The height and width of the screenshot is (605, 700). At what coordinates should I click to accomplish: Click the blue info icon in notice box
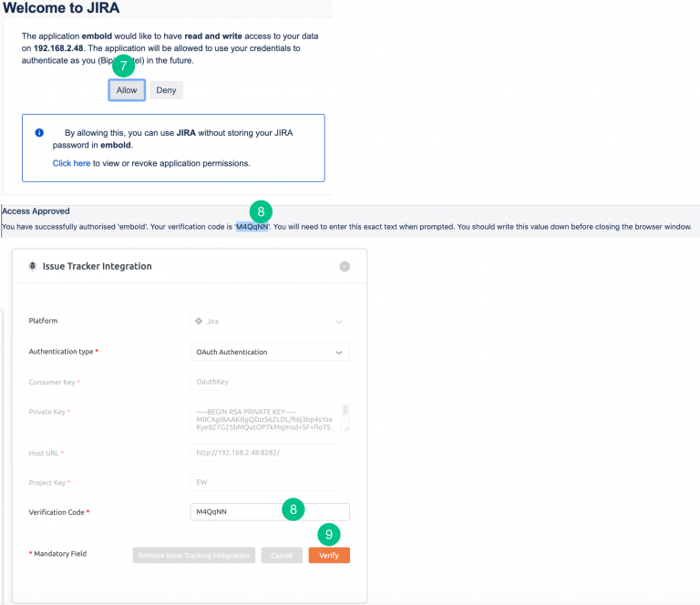pyautogui.click(x=39, y=132)
